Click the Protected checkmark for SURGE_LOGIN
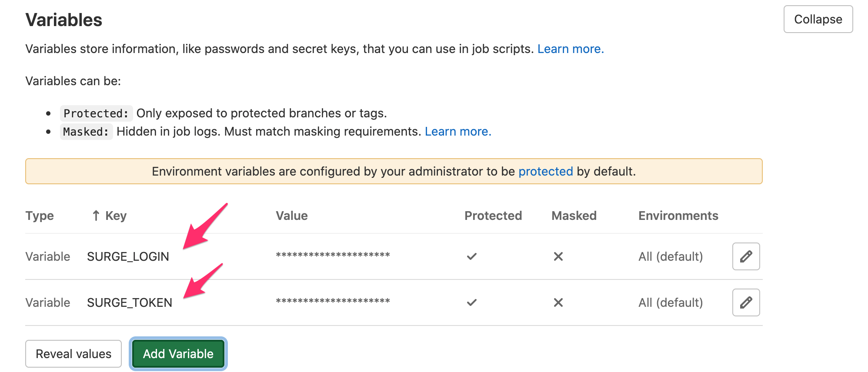This screenshot has width=868, height=372. (471, 256)
